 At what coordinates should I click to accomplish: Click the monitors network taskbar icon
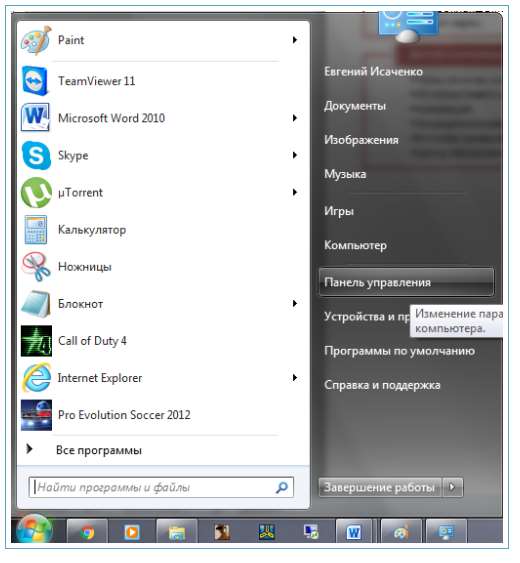click(x=311, y=532)
